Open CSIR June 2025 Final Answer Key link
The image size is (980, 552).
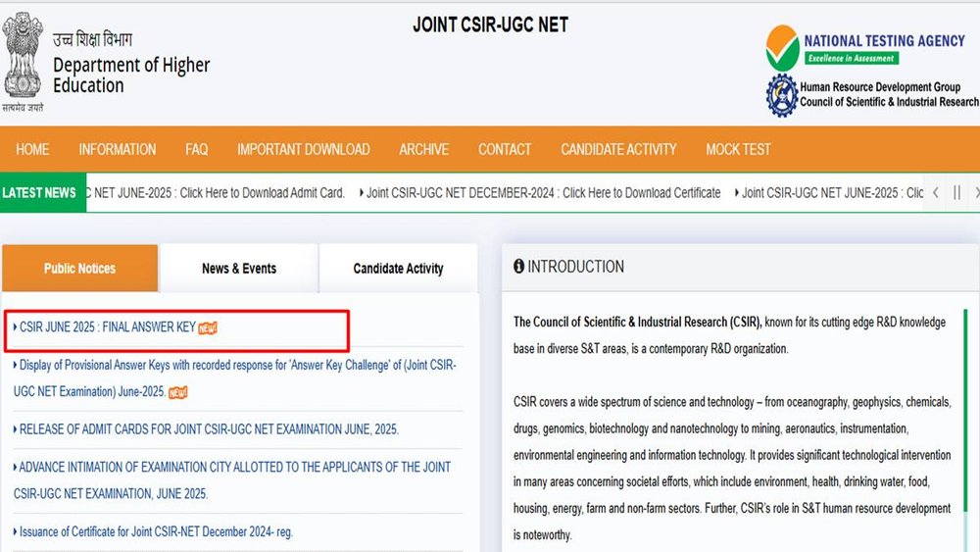pyautogui.click(x=107, y=327)
